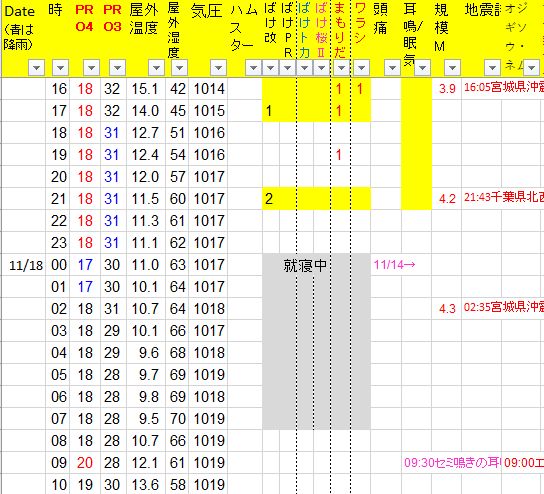Click humidity cell 57
This screenshot has height=494, width=544.
click(178, 177)
